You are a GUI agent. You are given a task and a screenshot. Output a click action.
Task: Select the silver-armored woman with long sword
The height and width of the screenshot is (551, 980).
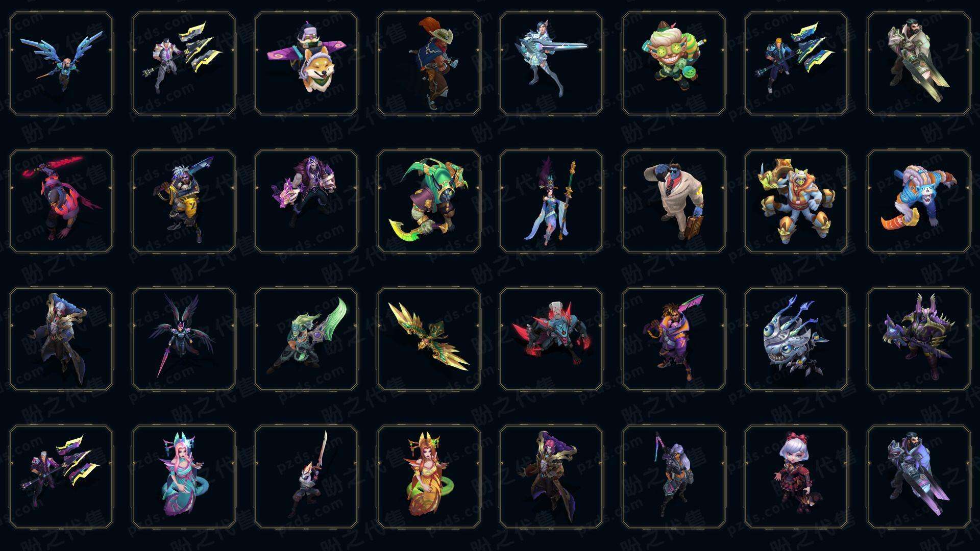[x=551, y=64]
